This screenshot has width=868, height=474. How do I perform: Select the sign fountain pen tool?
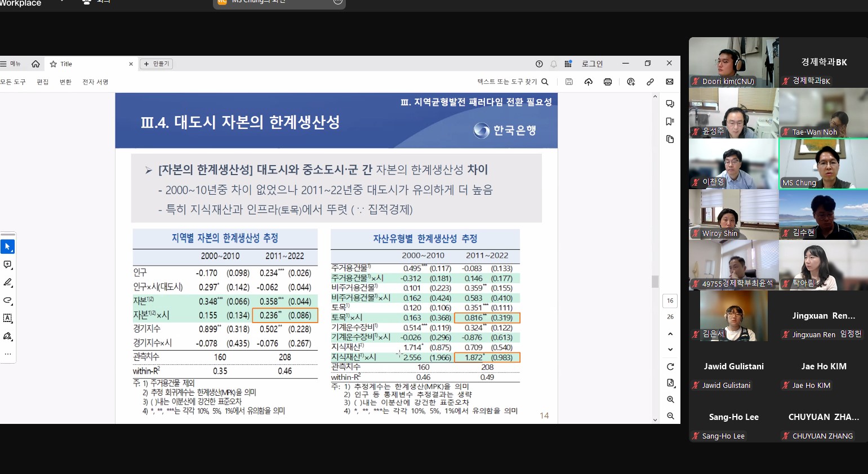[x=8, y=336]
